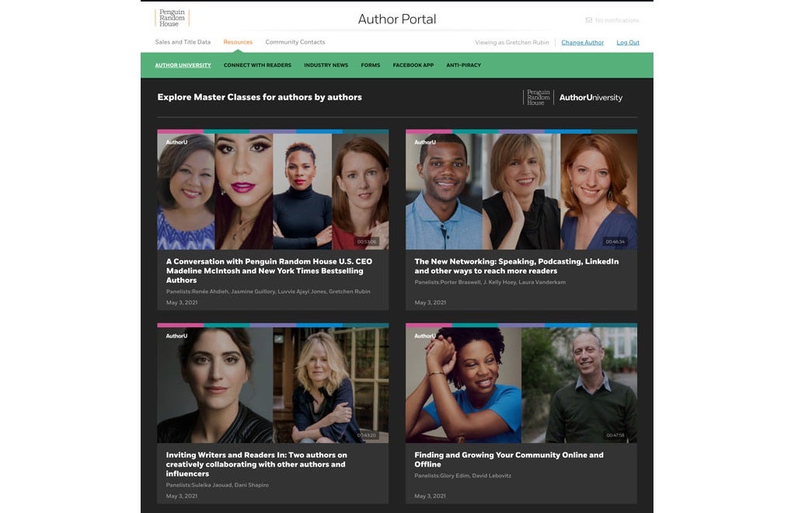Click the AuthorU badge on The New Networking card
This screenshot has width=812, height=513.
click(425, 142)
